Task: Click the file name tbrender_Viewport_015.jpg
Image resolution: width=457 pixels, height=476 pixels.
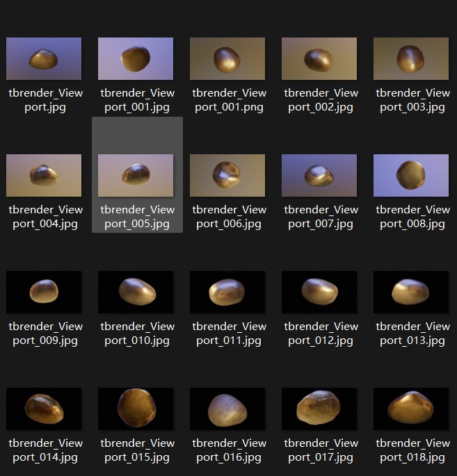Action: [x=137, y=450]
